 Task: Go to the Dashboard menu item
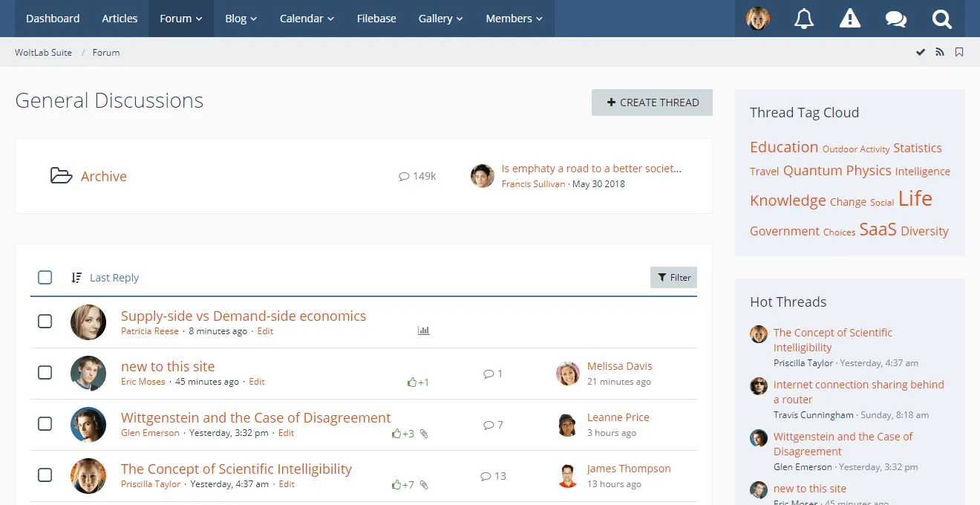(x=53, y=19)
